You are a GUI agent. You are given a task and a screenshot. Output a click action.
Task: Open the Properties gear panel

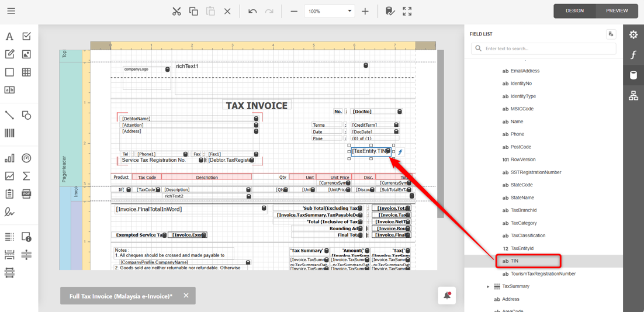pyautogui.click(x=633, y=34)
